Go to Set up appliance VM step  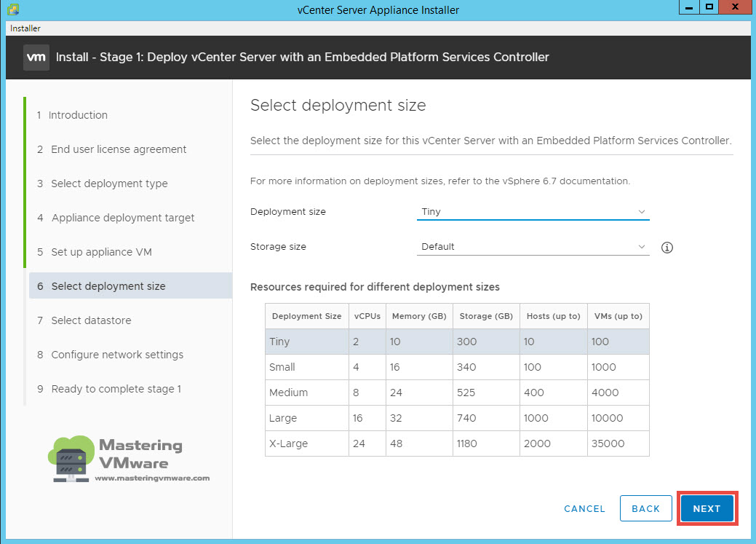(95, 252)
